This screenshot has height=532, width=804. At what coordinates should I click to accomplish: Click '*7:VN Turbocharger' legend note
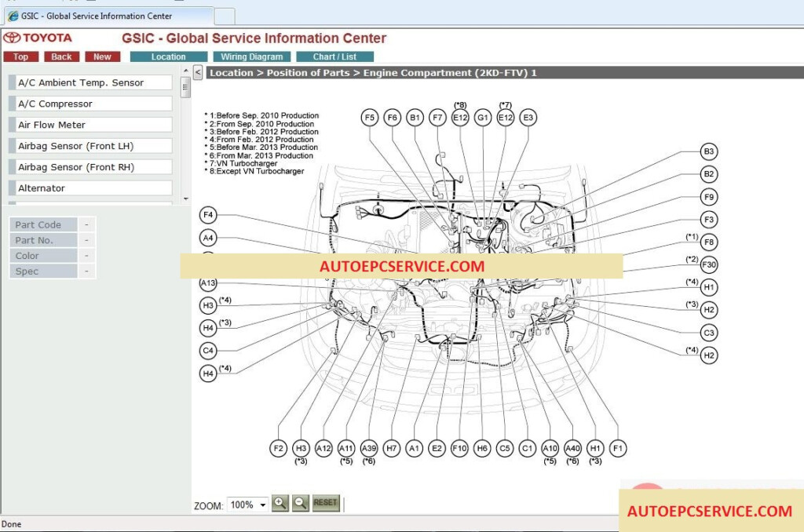point(241,163)
